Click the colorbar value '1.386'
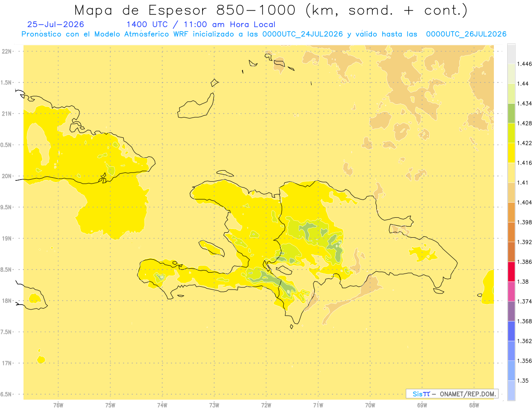The height and width of the screenshot is (411, 532). click(x=524, y=262)
